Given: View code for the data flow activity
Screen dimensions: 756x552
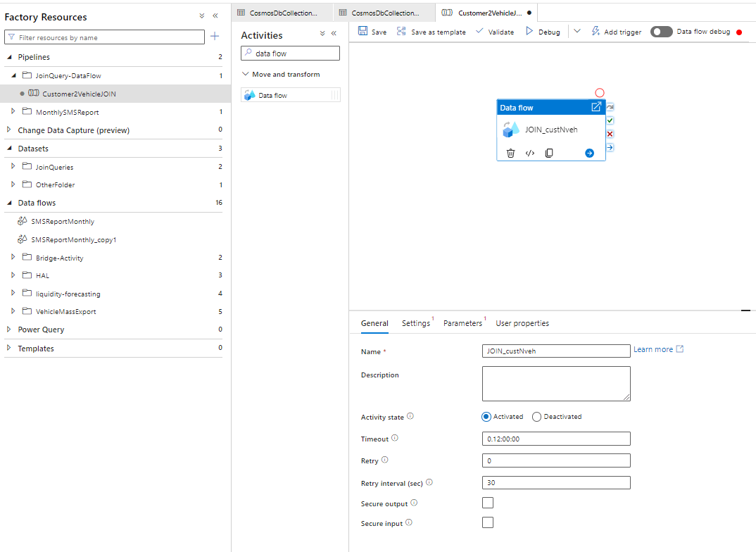Looking at the screenshot, I should click(530, 153).
